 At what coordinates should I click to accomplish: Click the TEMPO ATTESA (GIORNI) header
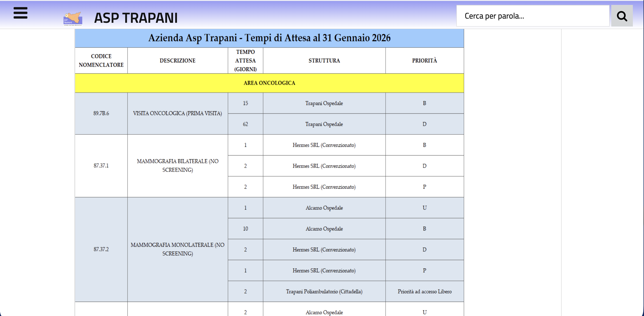pos(245,60)
